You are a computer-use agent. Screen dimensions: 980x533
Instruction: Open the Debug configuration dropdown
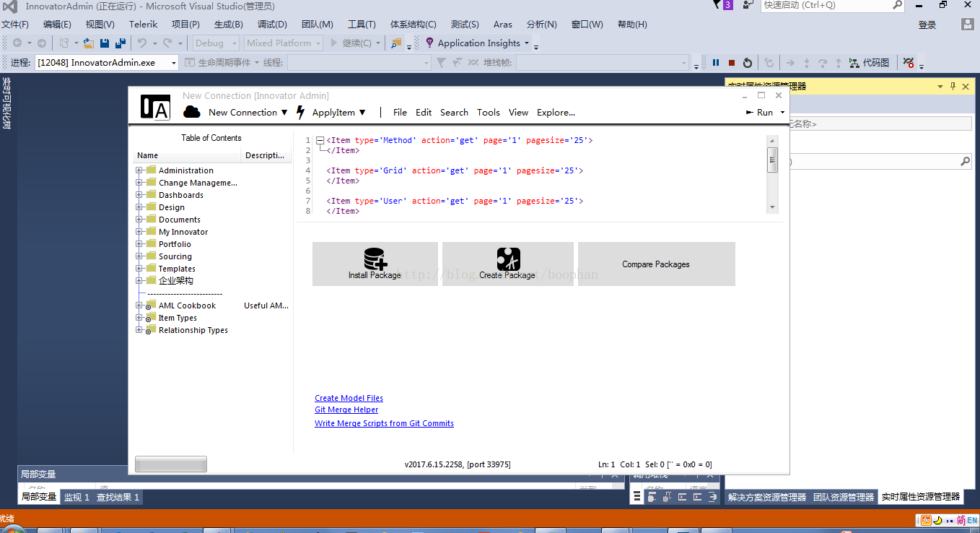pyautogui.click(x=216, y=43)
